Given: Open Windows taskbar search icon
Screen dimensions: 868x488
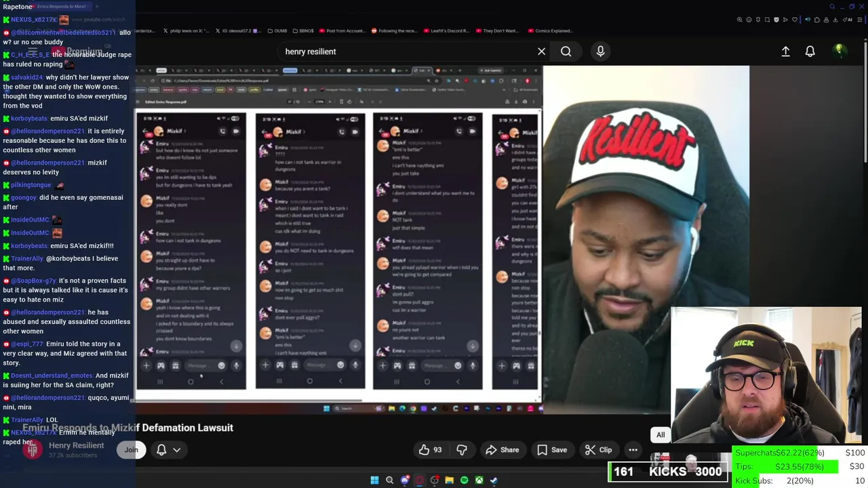Looking at the screenshot, I should coord(389,480).
